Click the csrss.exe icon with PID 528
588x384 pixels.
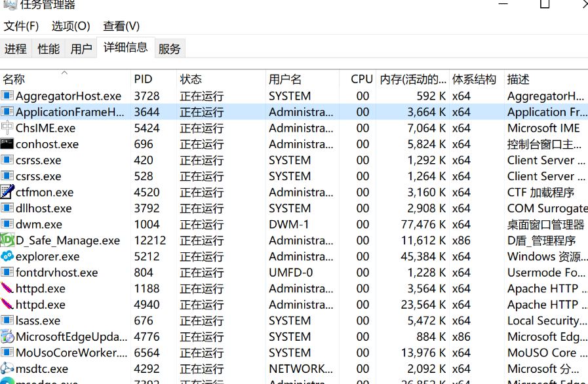[7, 176]
